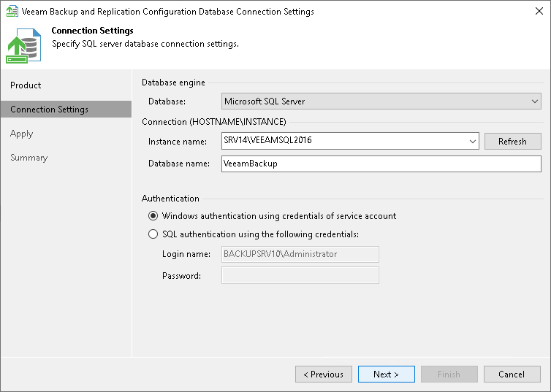551x392 pixels.
Task: Select SQL authentication radio button
Action: 153,234
